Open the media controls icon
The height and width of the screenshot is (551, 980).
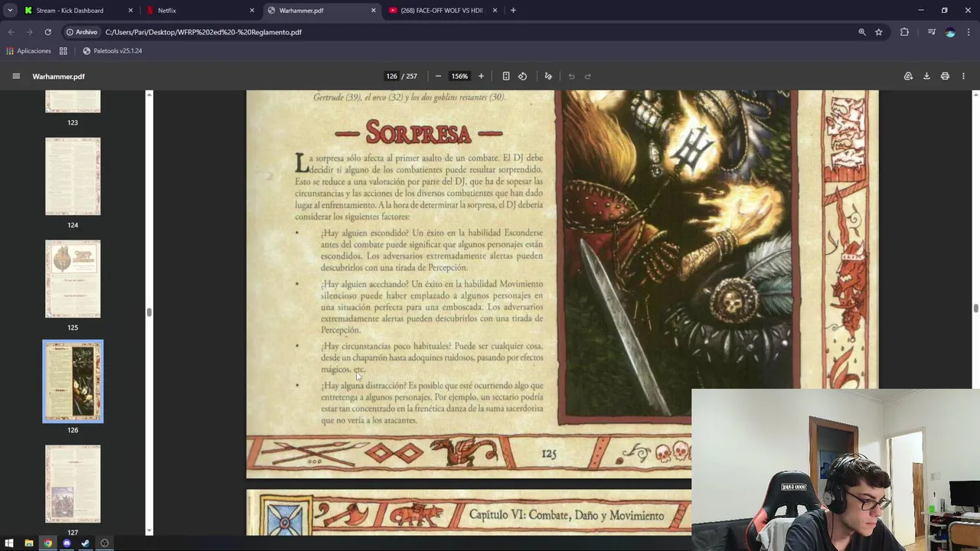(932, 32)
